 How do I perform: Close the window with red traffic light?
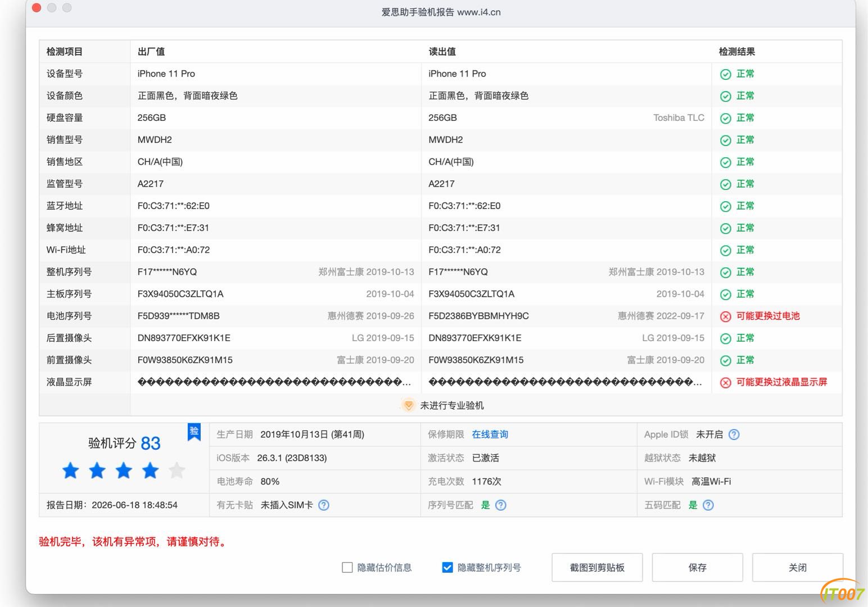tap(37, 8)
